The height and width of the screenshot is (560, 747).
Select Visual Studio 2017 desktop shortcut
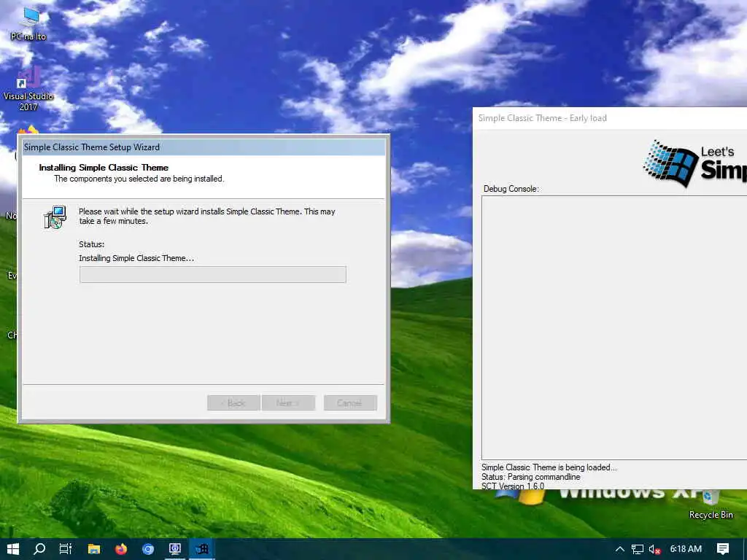point(28,89)
